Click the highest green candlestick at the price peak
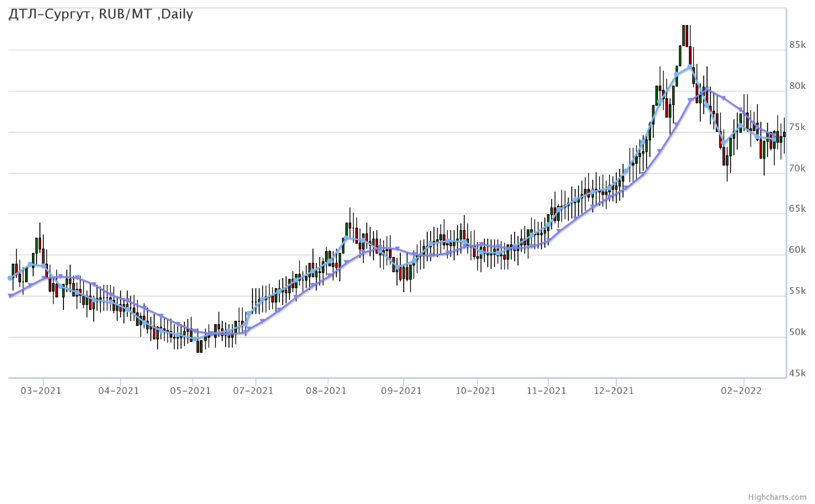The width and height of the screenshot is (815, 504). pos(684,35)
